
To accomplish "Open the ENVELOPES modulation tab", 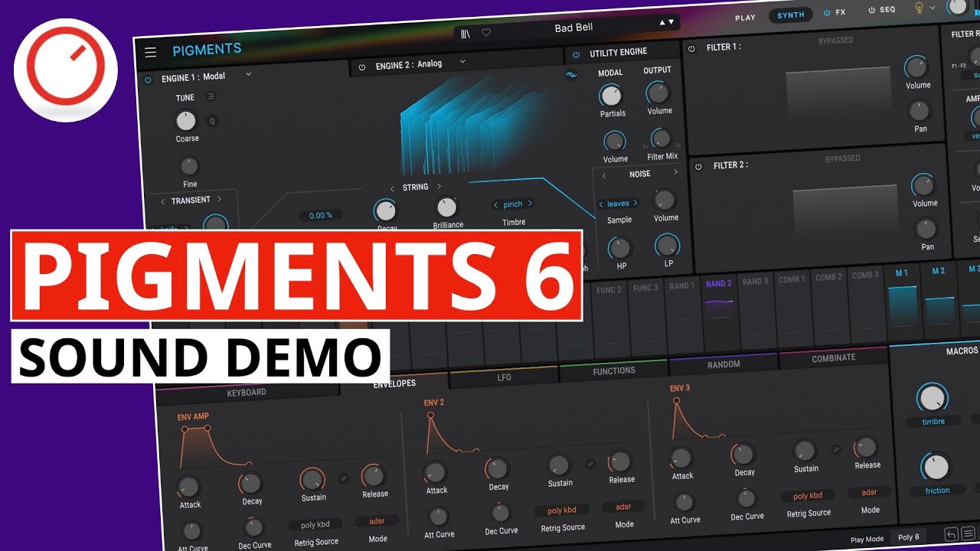I will coord(394,383).
